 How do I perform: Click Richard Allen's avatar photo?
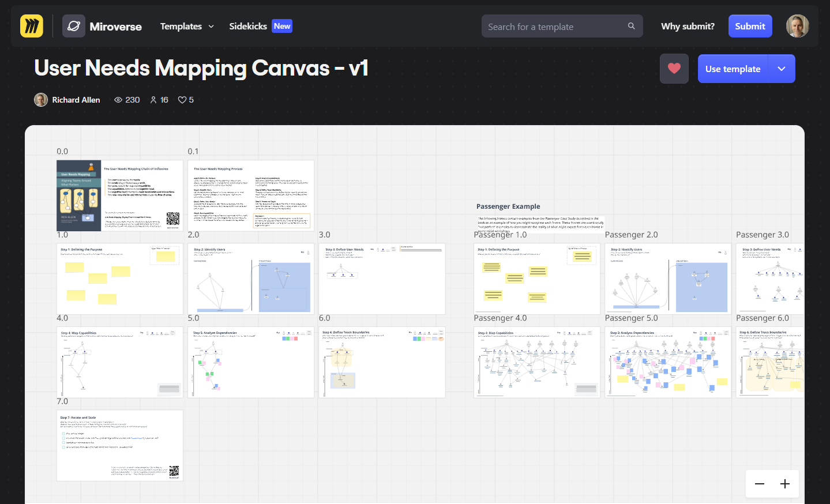pos(40,99)
